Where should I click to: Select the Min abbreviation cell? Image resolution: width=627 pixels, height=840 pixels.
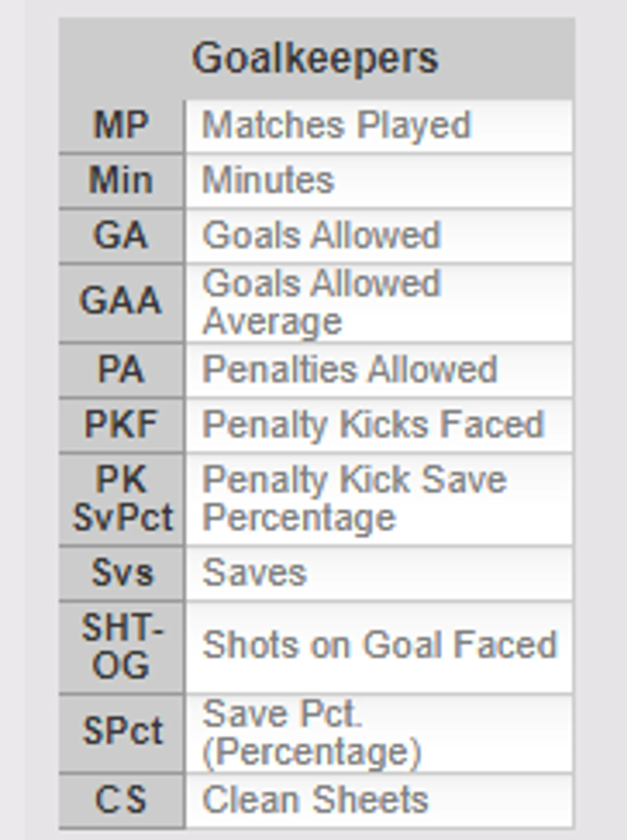122,180
